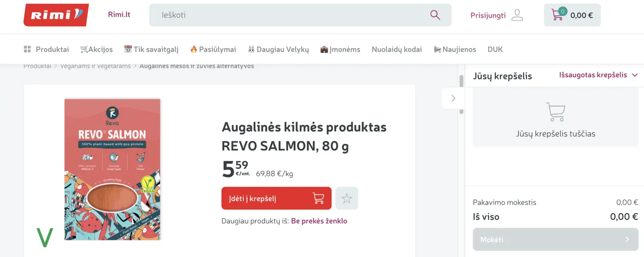Click the empty cart icon in the sidebar
The width and height of the screenshot is (644, 257).
point(556,112)
